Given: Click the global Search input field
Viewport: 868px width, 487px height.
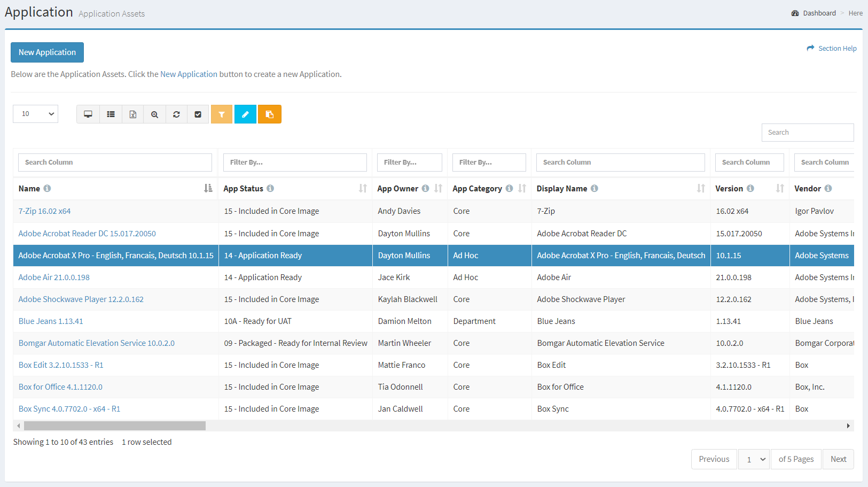Looking at the screenshot, I should [808, 133].
